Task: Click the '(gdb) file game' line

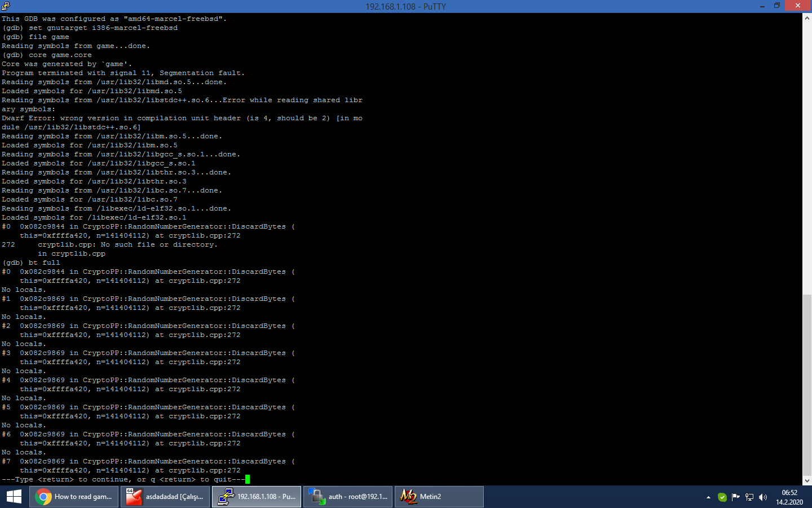Action: click(x=36, y=37)
